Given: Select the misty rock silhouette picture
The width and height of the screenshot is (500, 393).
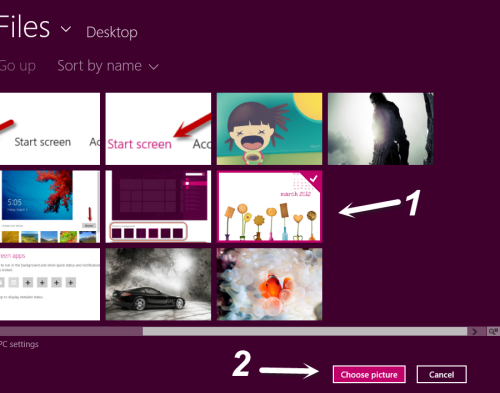Looking at the screenshot, I should (x=380, y=129).
